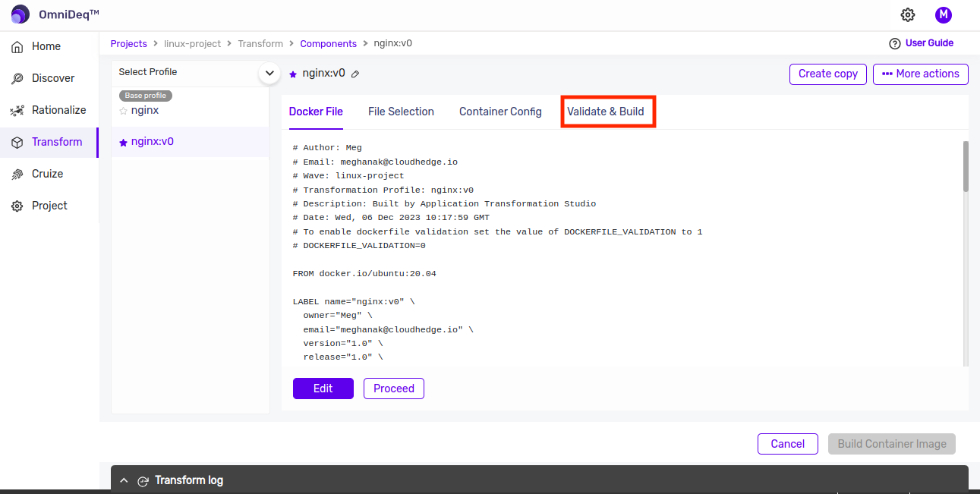Switch to the File Selection tab
Image resolution: width=980 pixels, height=494 pixels.
(401, 112)
